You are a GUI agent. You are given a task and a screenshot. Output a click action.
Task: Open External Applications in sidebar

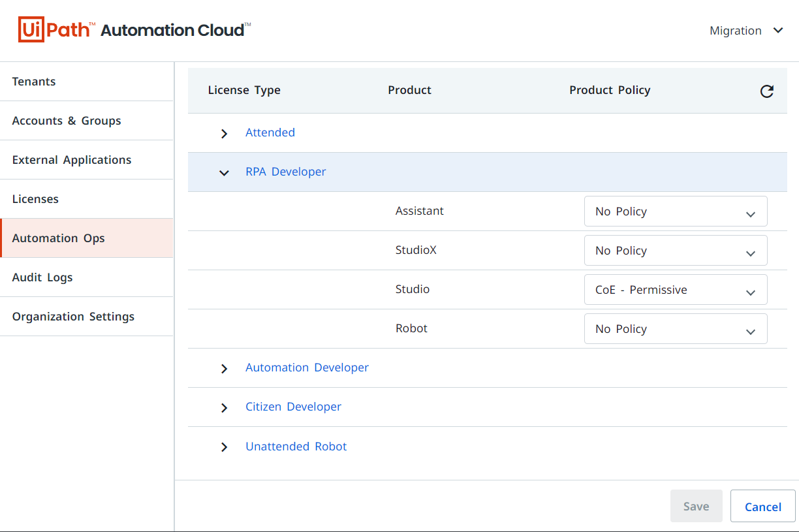pyautogui.click(x=87, y=160)
